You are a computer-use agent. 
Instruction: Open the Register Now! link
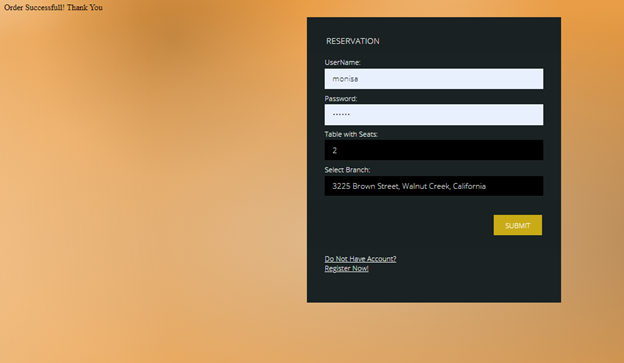347,268
